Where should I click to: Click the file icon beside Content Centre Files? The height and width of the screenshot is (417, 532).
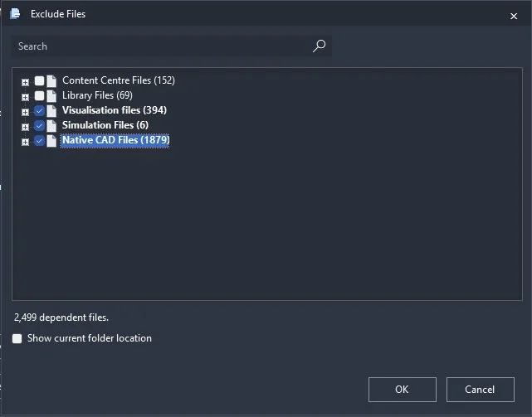pos(51,81)
